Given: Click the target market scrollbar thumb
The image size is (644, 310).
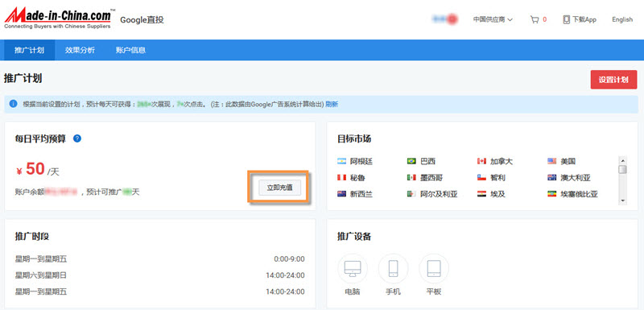Looking at the screenshot, I should point(622,169).
